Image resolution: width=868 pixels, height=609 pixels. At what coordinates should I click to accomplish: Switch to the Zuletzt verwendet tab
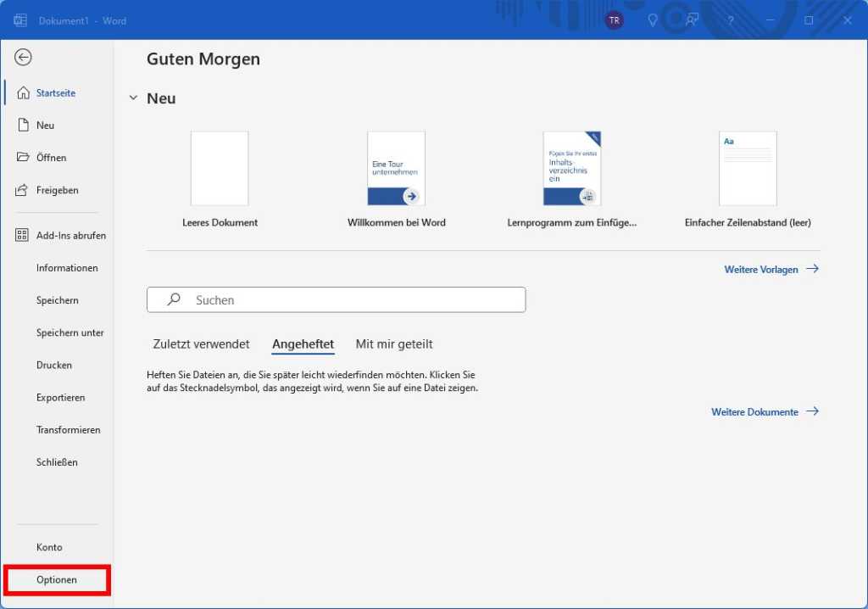pos(201,344)
